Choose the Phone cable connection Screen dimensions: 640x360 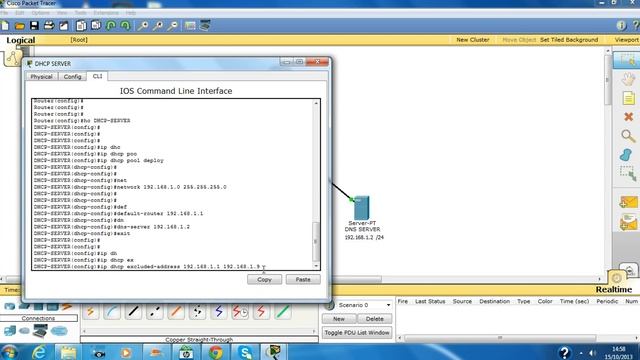(x=198, y=312)
